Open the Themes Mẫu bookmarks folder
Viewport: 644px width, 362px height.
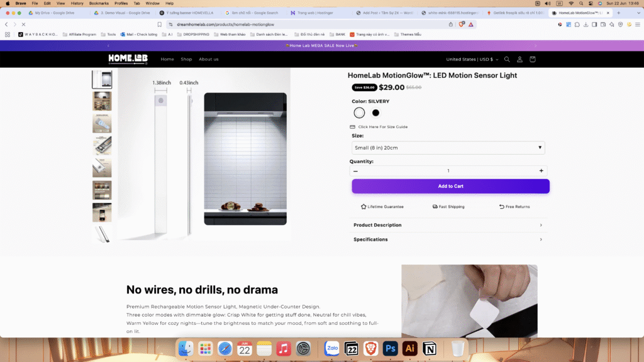(408, 35)
